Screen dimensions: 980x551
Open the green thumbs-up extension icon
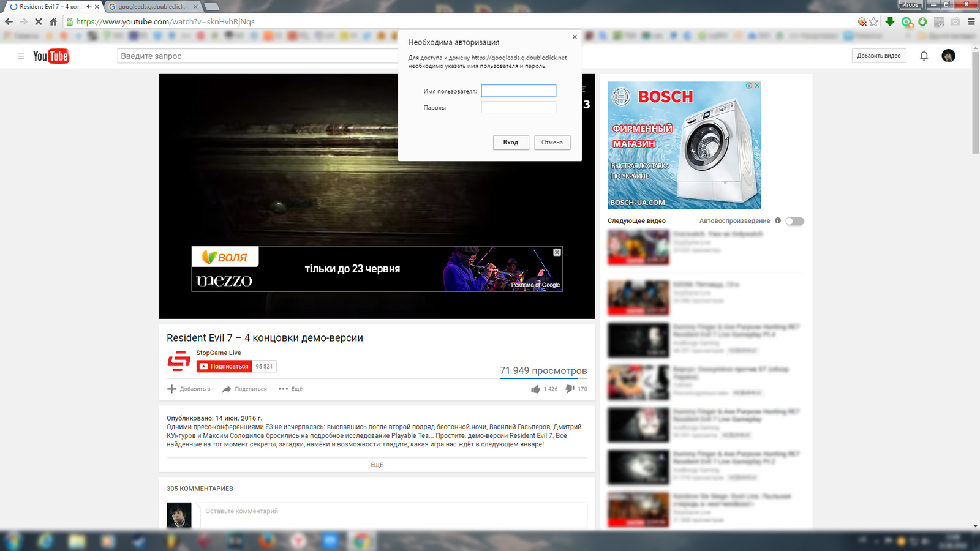click(922, 21)
